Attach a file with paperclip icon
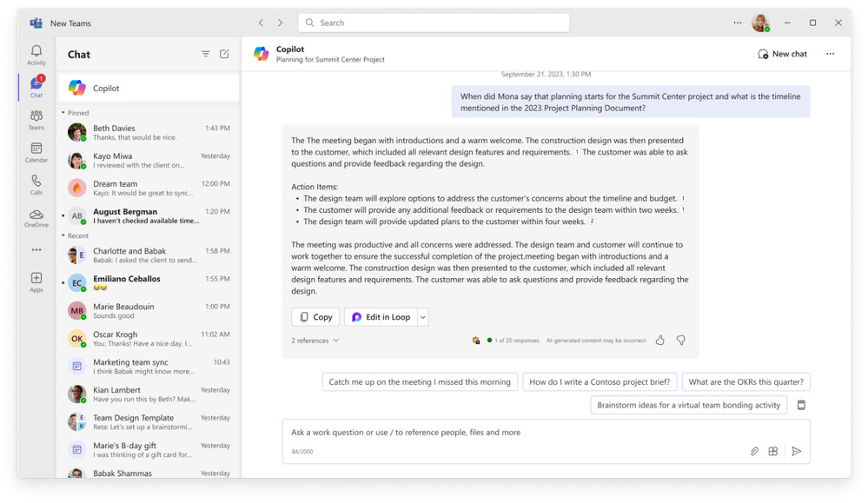This screenshot has height=503, width=868. (x=754, y=452)
